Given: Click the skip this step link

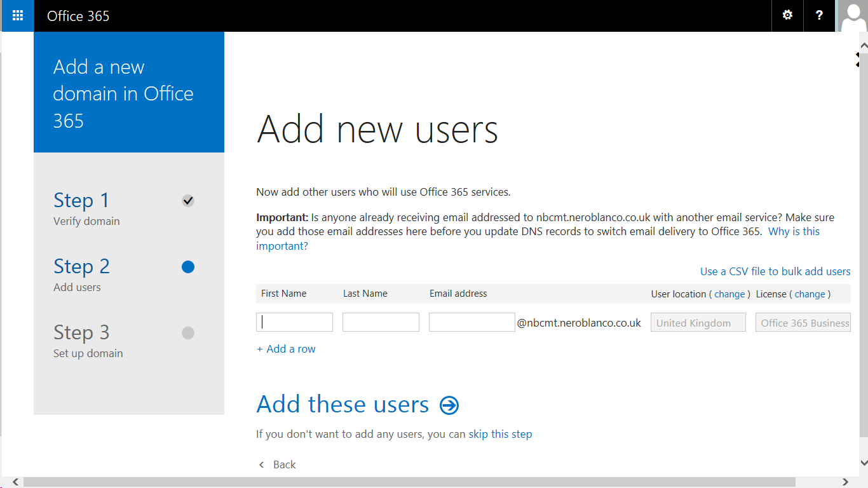Looking at the screenshot, I should click(500, 434).
